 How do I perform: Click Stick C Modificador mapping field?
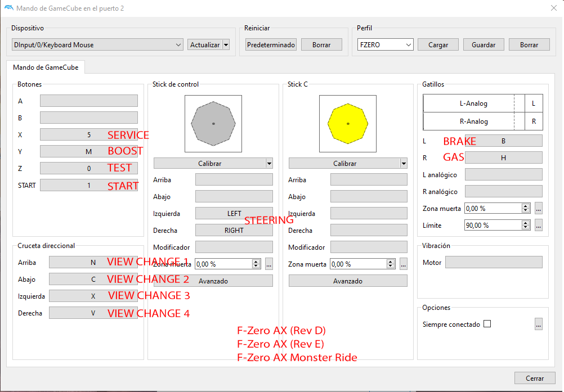click(369, 247)
